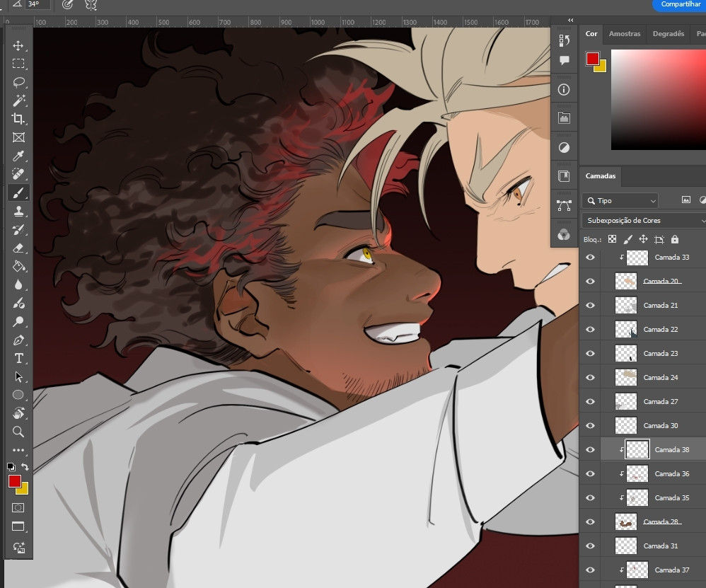Image resolution: width=706 pixels, height=588 pixels.
Task: Switch to the Degradês tab
Action: (x=669, y=34)
